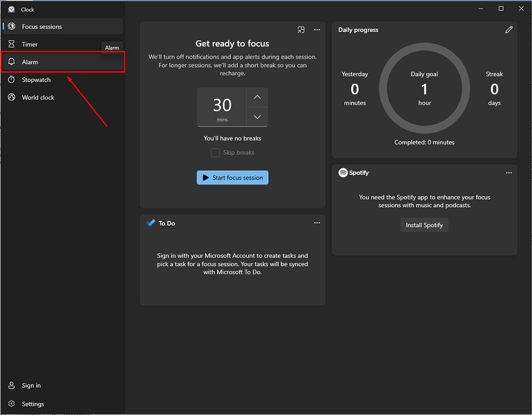The width and height of the screenshot is (532, 415).
Task: Click the Daily progress heading
Action: click(358, 30)
